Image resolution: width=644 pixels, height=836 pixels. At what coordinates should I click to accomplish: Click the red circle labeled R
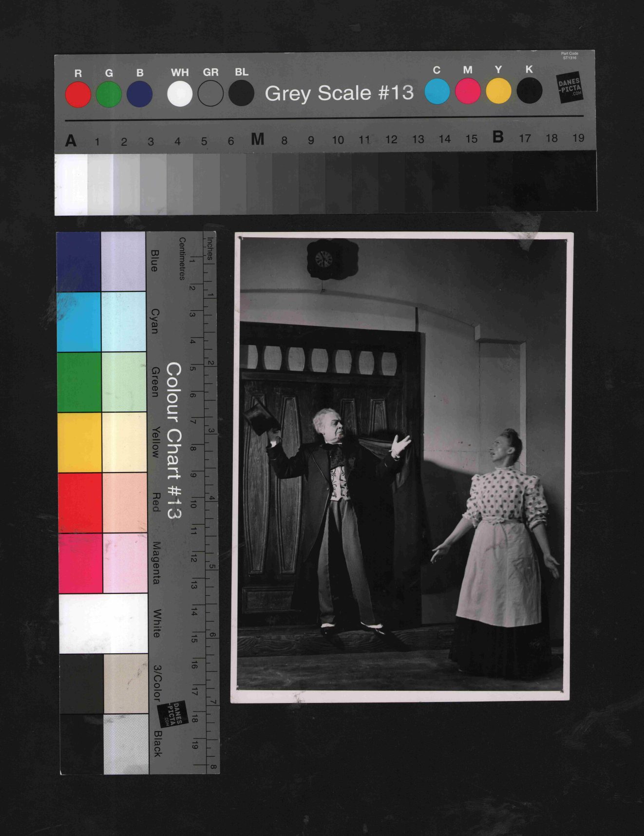78,95
